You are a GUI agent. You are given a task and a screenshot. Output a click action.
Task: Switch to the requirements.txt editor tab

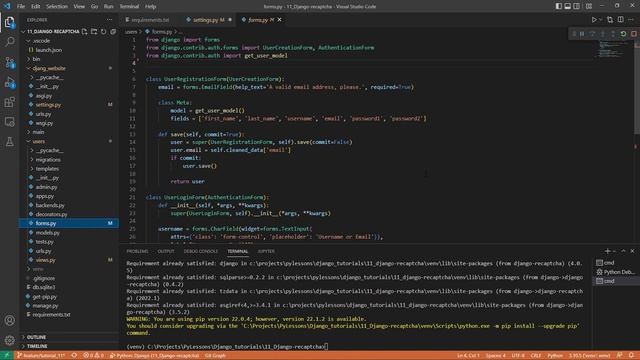click(150, 20)
